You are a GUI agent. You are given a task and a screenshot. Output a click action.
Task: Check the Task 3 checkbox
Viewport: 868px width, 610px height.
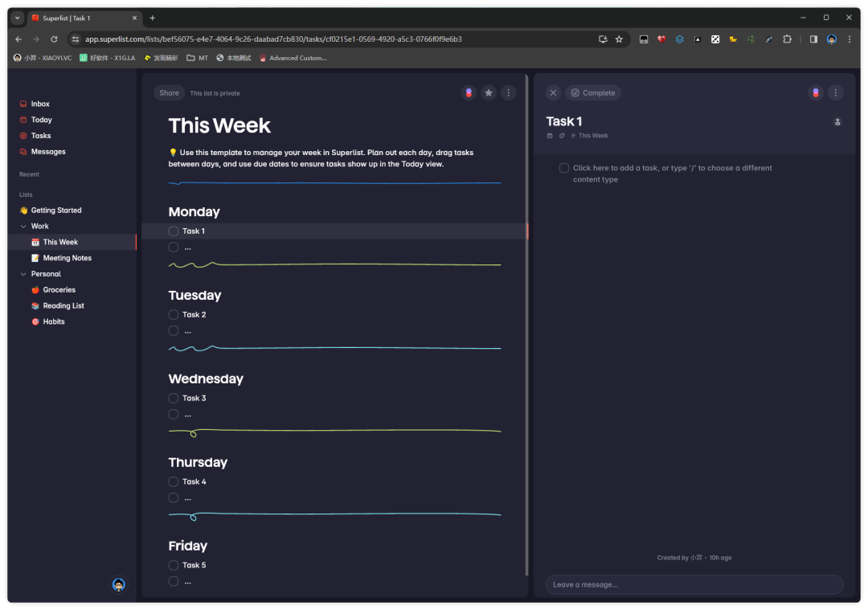point(174,399)
